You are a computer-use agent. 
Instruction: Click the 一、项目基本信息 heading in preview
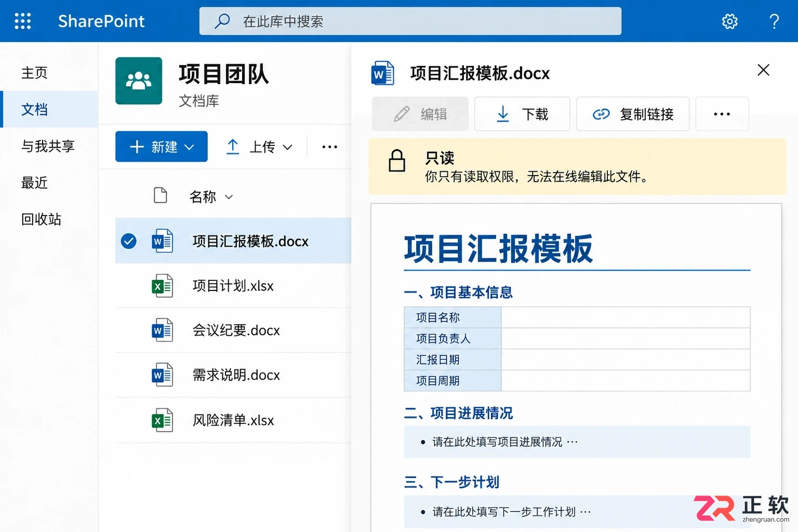[458, 292]
